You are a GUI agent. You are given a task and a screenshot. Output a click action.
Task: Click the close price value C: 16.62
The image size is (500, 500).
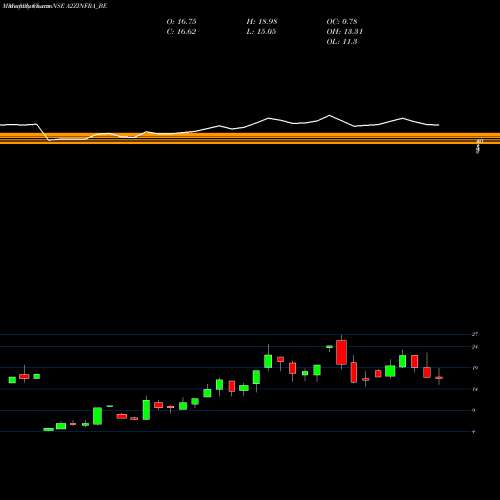coord(181,31)
